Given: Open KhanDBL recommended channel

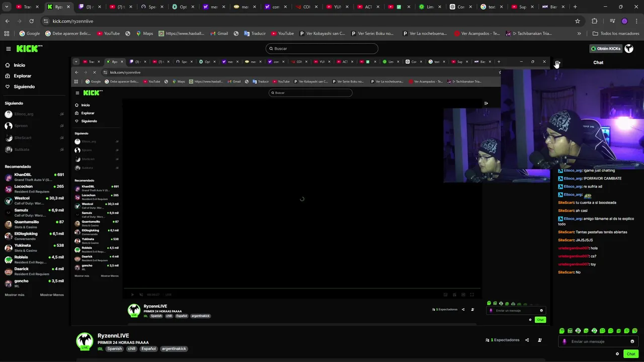Looking at the screenshot, I should tap(34, 177).
